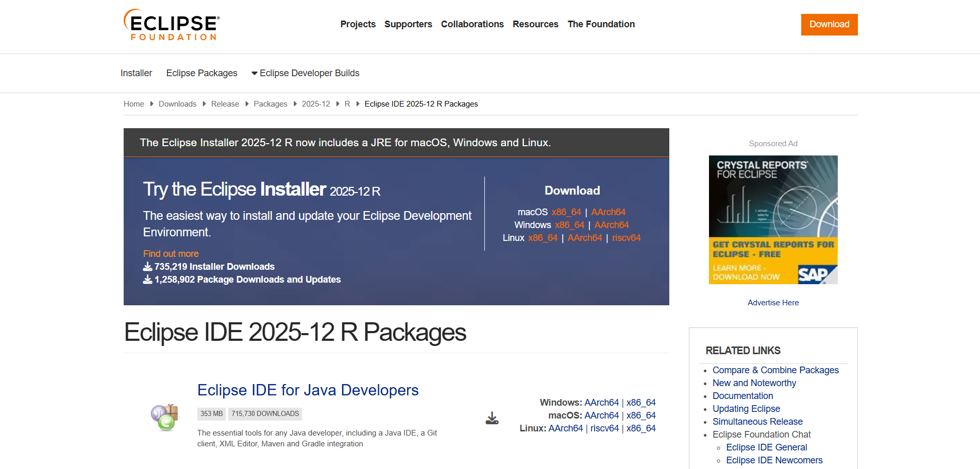Open the Find out more link
The image size is (980, 469).
pyautogui.click(x=171, y=253)
